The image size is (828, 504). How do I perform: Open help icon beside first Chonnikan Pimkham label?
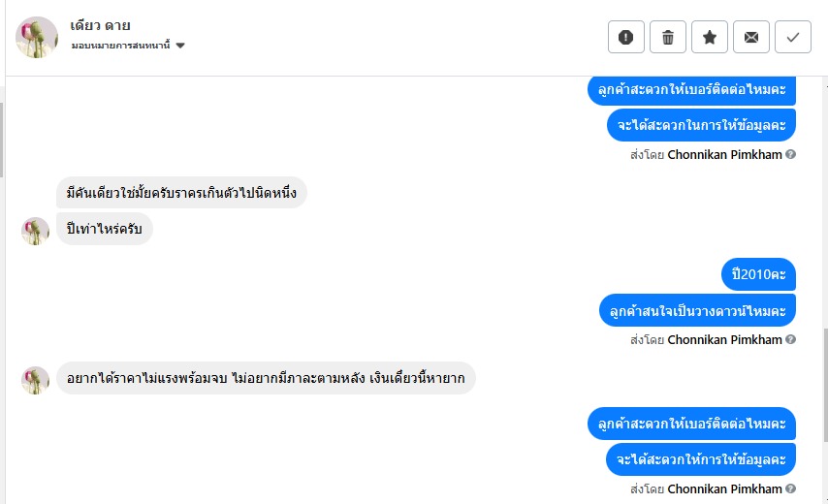pos(790,154)
